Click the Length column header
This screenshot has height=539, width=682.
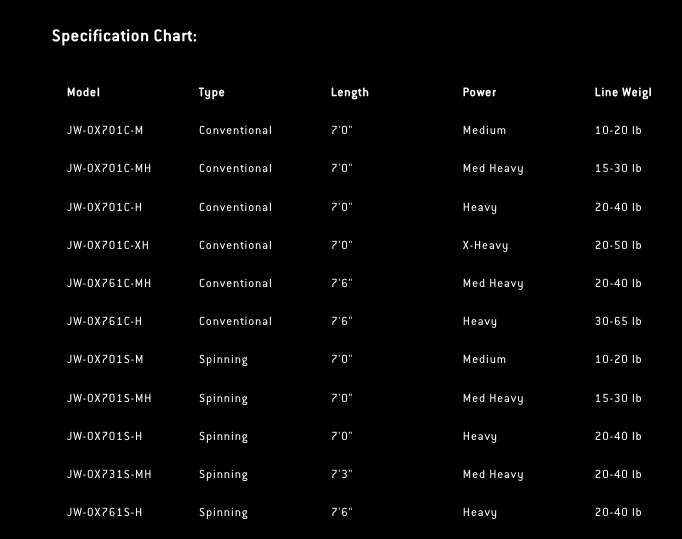(349, 92)
